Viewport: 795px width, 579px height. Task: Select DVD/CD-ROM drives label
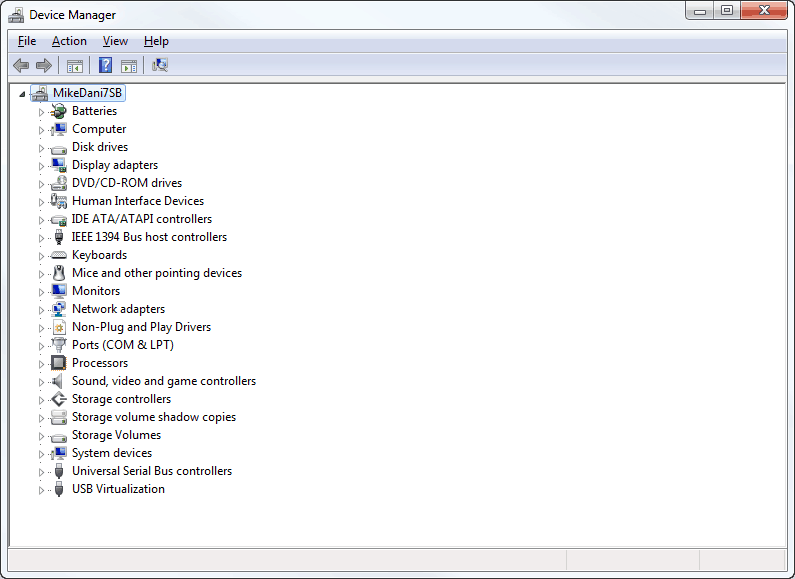(x=127, y=183)
